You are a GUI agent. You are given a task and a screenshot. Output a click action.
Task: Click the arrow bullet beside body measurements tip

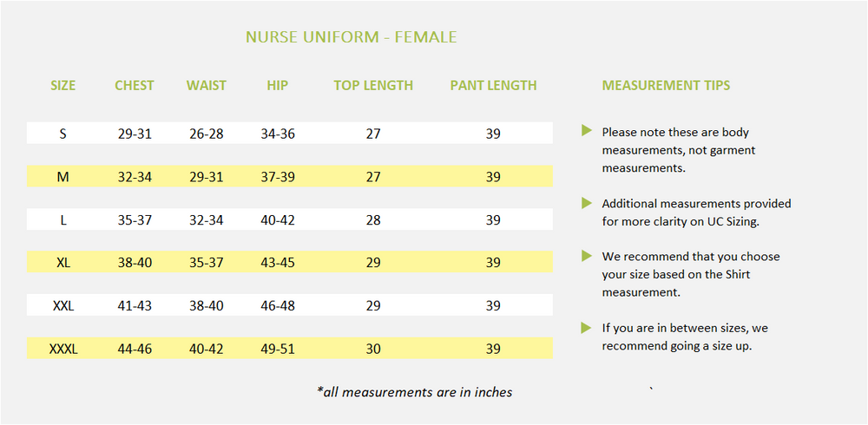(587, 131)
